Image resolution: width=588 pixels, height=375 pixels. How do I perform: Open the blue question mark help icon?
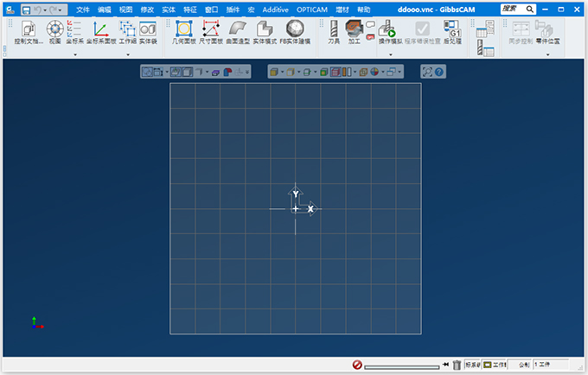(x=439, y=72)
